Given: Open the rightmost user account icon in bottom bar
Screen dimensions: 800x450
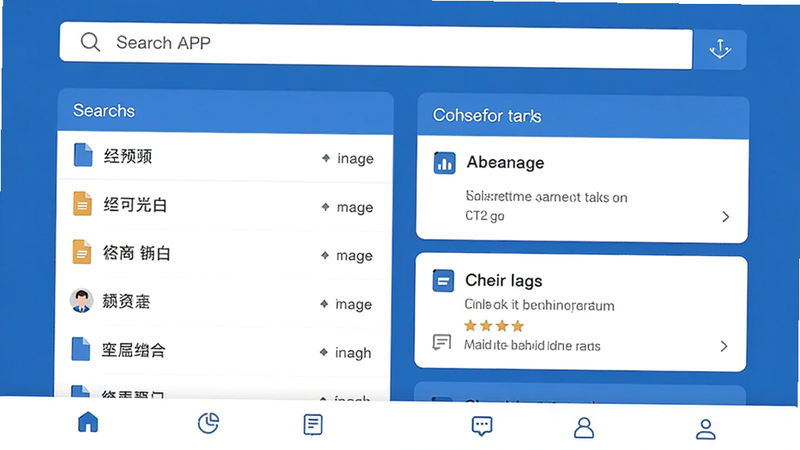Looking at the screenshot, I should point(706,430).
